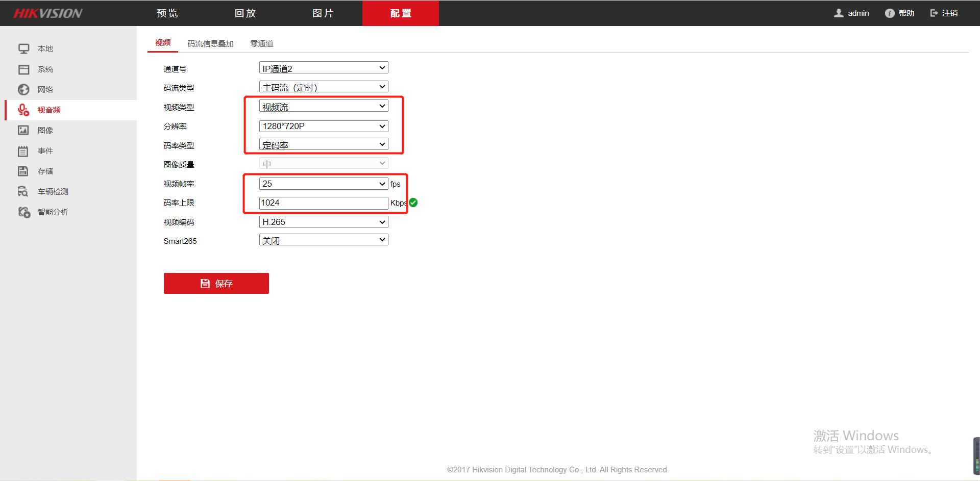Click the 通道号 label
980x481 pixels.
coord(175,69)
